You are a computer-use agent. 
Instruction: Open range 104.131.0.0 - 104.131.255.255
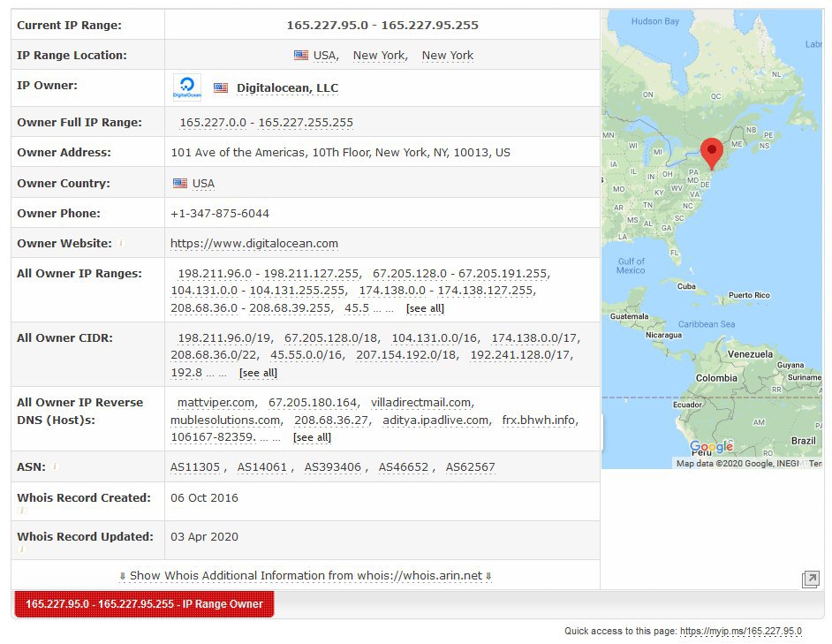(x=259, y=291)
